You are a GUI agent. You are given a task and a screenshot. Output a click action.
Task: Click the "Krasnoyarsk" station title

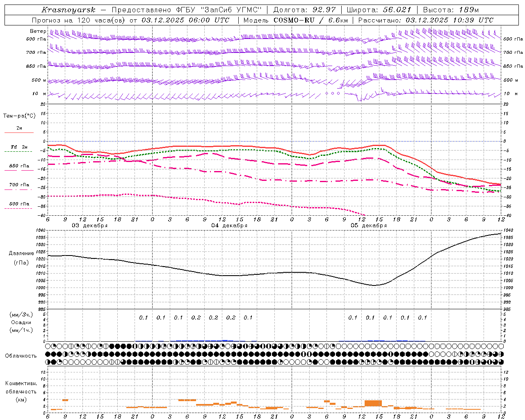tap(68, 10)
